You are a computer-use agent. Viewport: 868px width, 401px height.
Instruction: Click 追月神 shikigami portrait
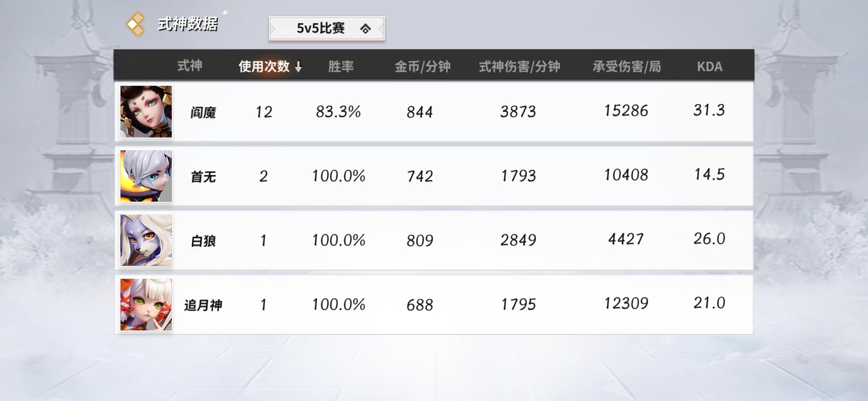pyautogui.click(x=146, y=304)
